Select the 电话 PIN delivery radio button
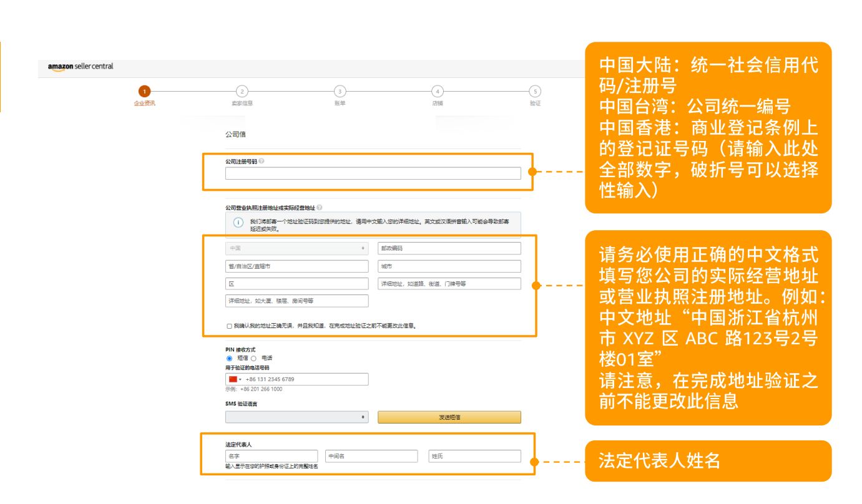 (x=254, y=358)
